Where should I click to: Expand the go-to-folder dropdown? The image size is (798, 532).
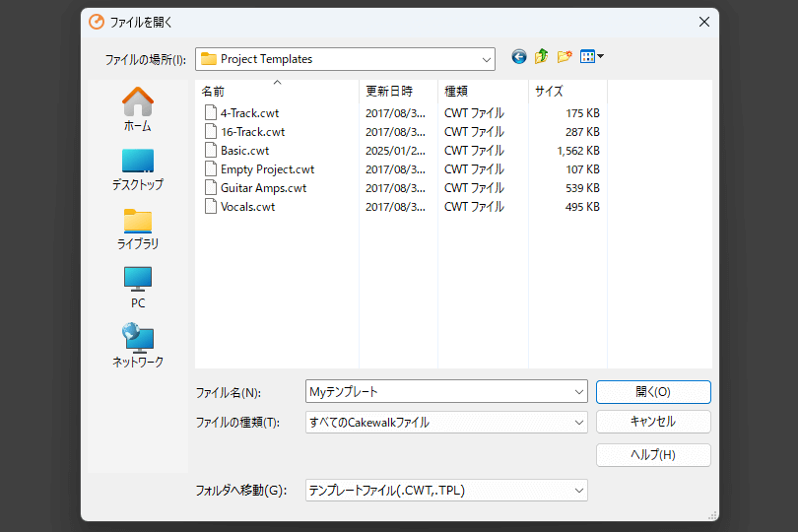tap(578, 490)
